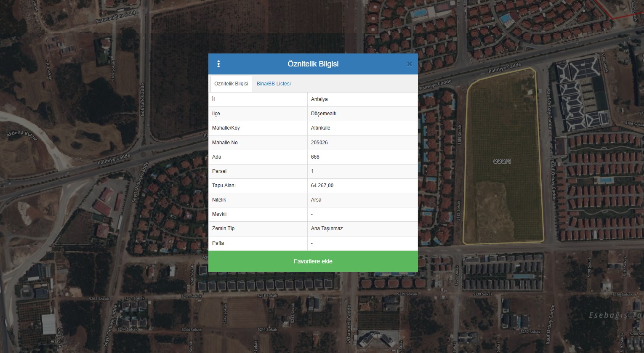Click the Ana Taşınmaz value in Zemin Tip
The height and width of the screenshot is (353, 644).
pyautogui.click(x=327, y=228)
